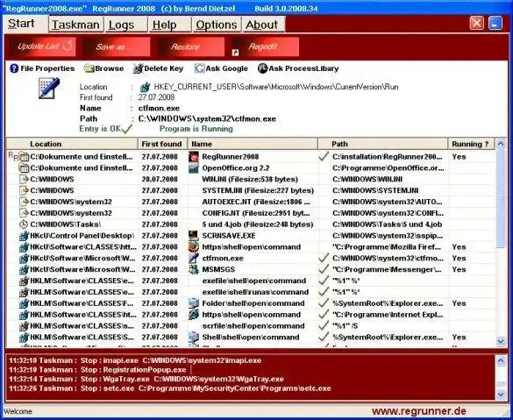Click the ctfmon.exe pen icon in list
513x420 pixels.
pyautogui.click(x=194, y=258)
